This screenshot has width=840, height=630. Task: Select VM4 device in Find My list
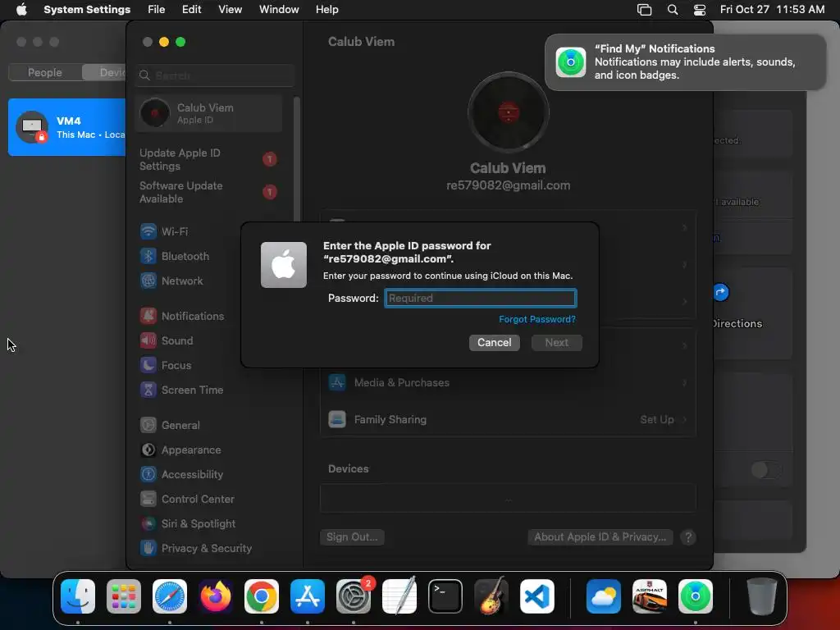[67, 127]
